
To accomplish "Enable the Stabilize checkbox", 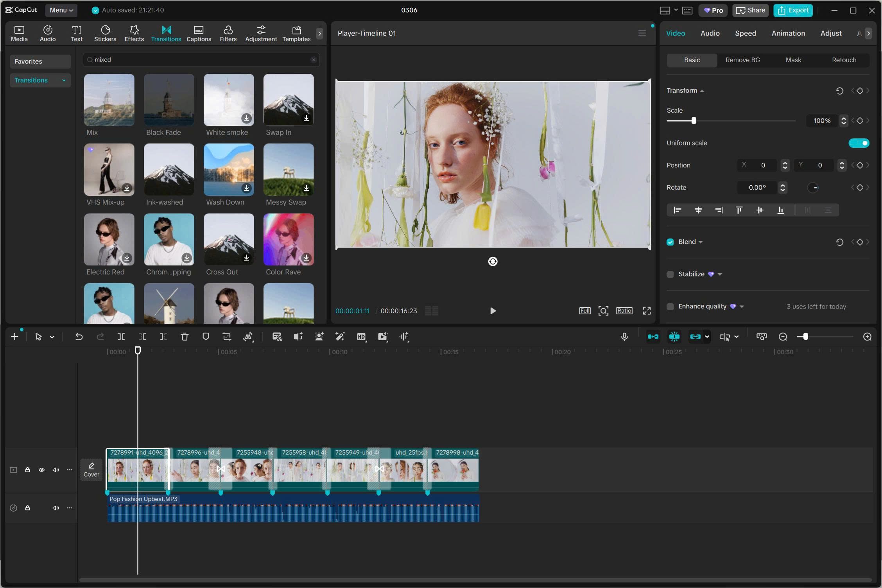I will coord(670,274).
